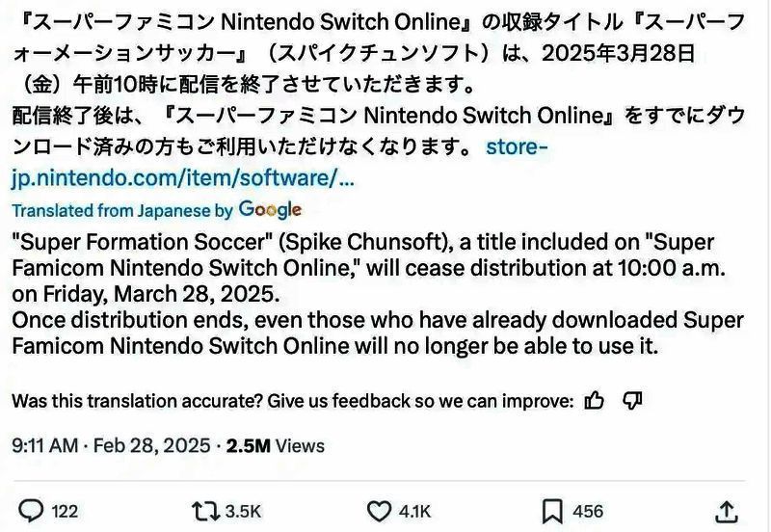Viewport: 771px width, 532px height.
Task: Click the Google logo
Action: [x=270, y=209]
